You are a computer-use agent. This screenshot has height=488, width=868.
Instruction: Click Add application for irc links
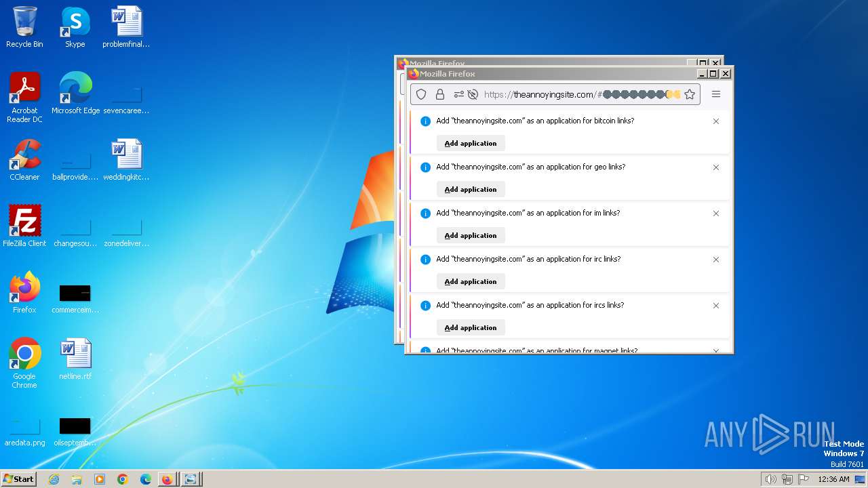tap(471, 281)
